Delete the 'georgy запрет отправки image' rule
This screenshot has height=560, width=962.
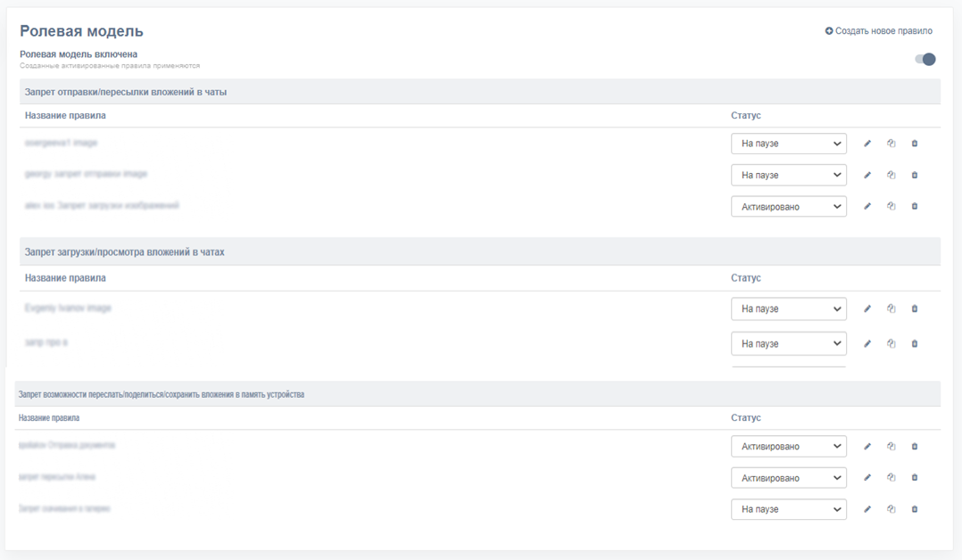point(915,175)
